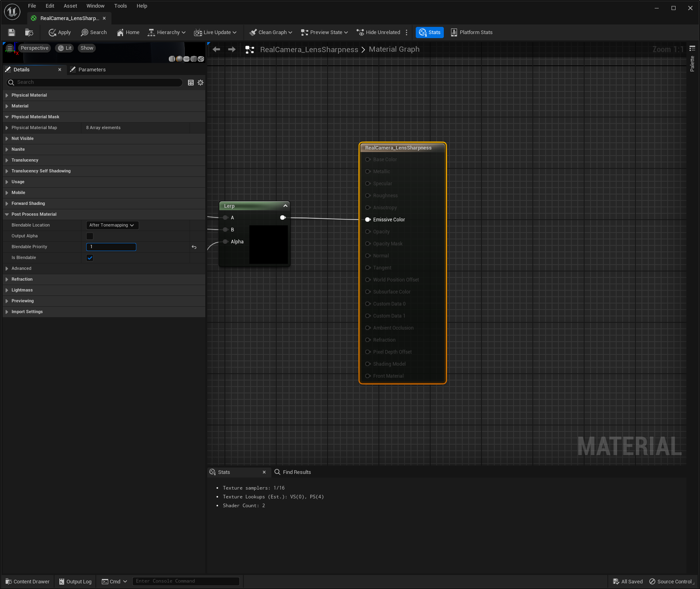The height and width of the screenshot is (589, 700).
Task: Click the toolbar Search button
Action: pos(94,32)
